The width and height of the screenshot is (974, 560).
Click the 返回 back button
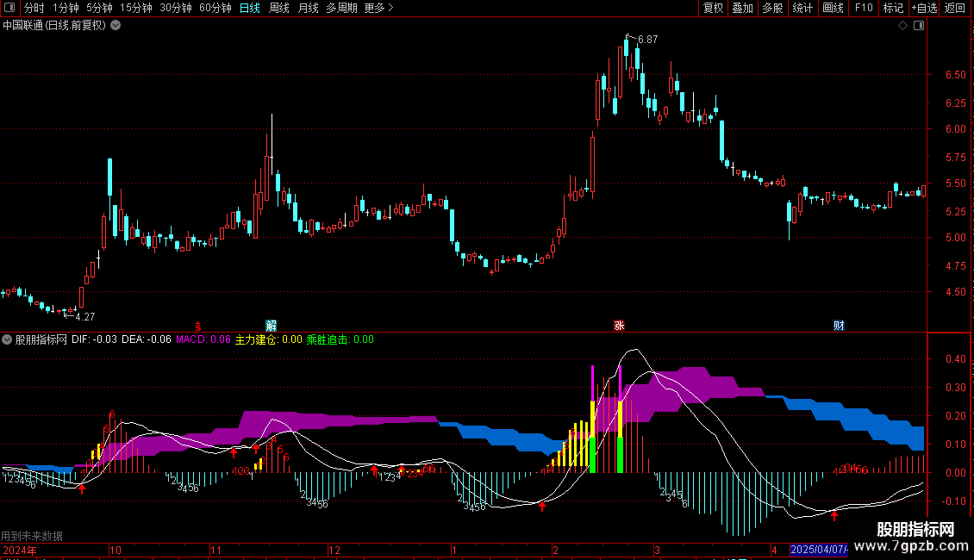[955, 8]
